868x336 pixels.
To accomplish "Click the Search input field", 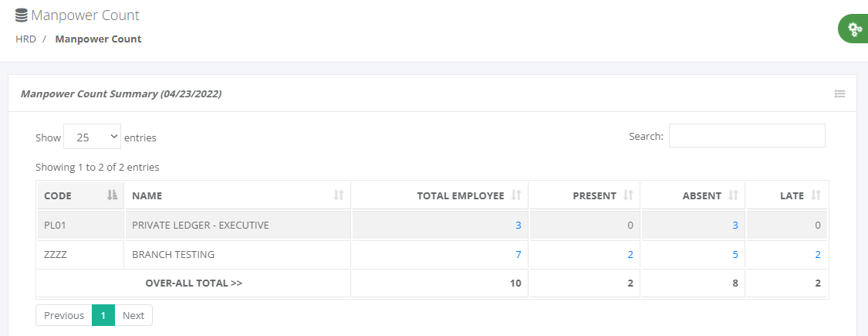I will [x=746, y=136].
